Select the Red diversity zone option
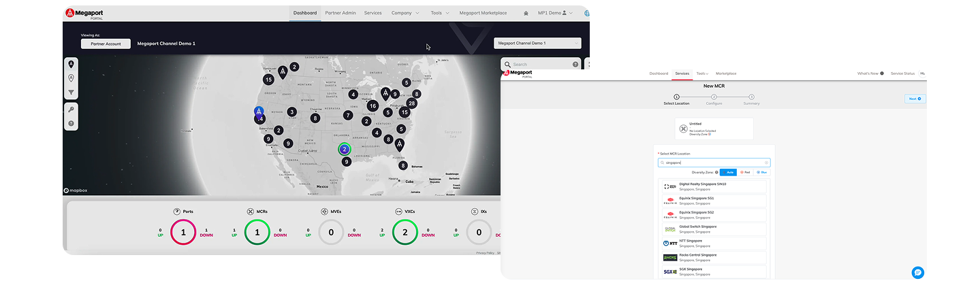The image size is (980, 285). point(745,172)
